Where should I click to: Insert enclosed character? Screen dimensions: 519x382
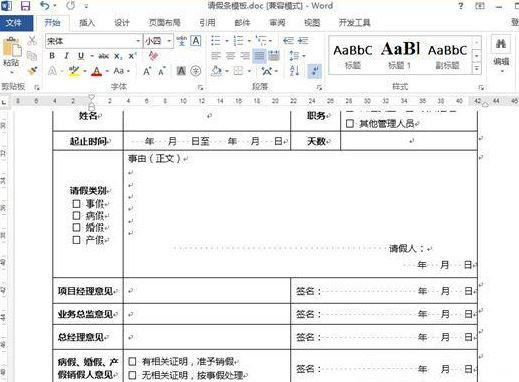tap(196, 71)
